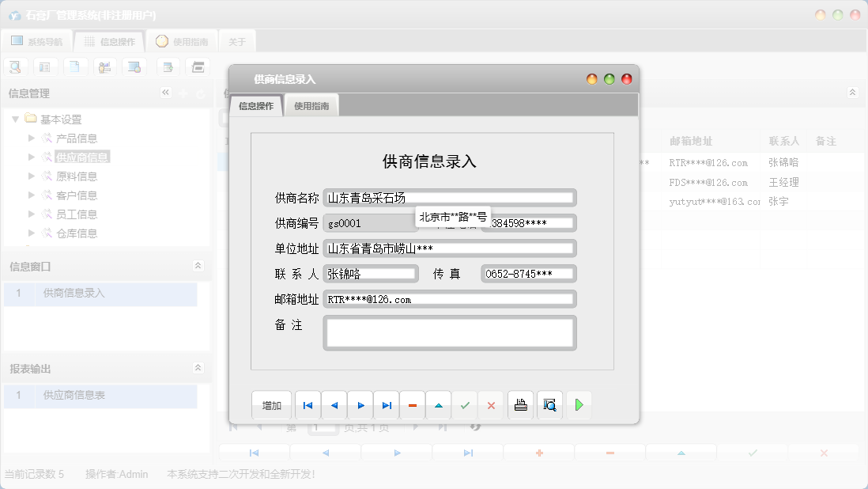Click the 供商名称 input field
Screen dimensions: 868x489
449,198
